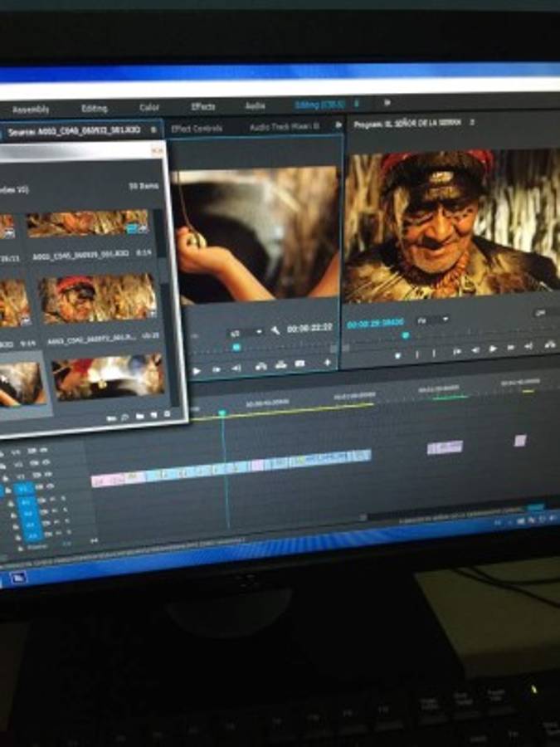This screenshot has width=560, height=747.
Task: Toggle the highlighted A1 track target button
Action: coord(26,501)
